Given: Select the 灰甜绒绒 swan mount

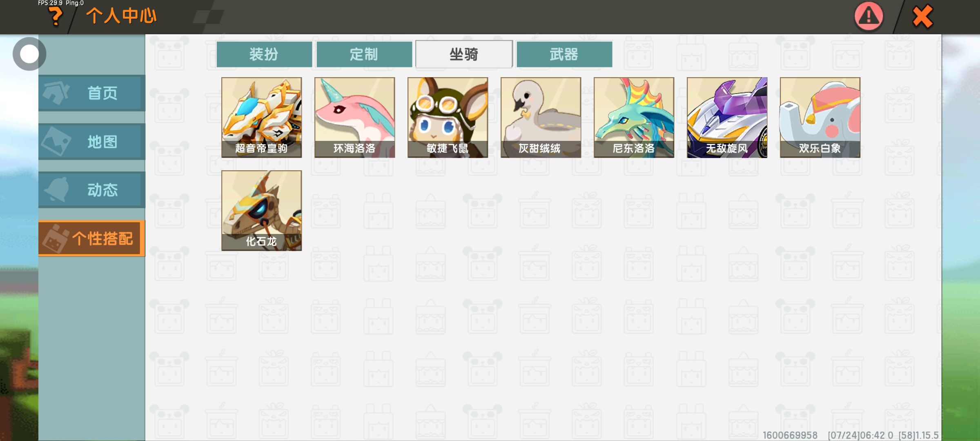Looking at the screenshot, I should coord(541,118).
